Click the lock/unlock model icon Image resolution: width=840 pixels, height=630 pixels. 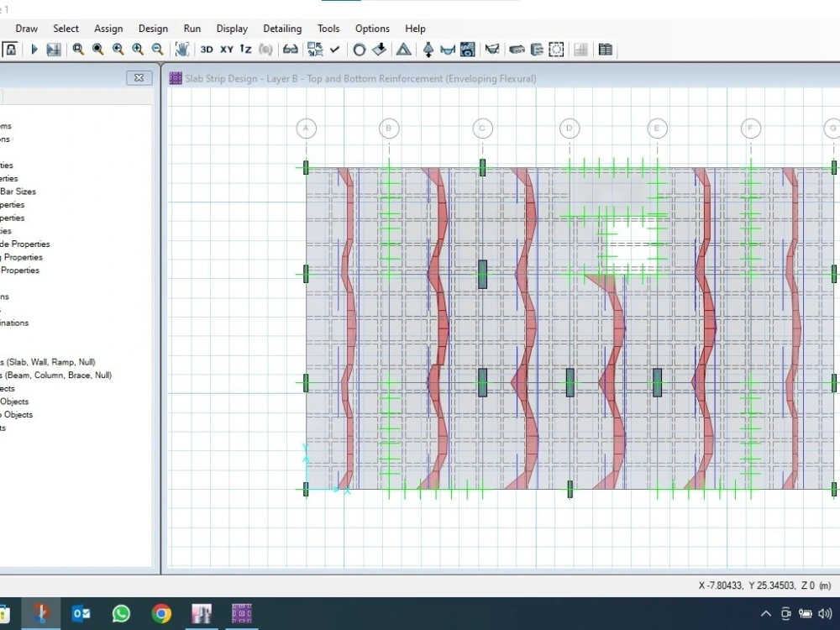pos(10,50)
